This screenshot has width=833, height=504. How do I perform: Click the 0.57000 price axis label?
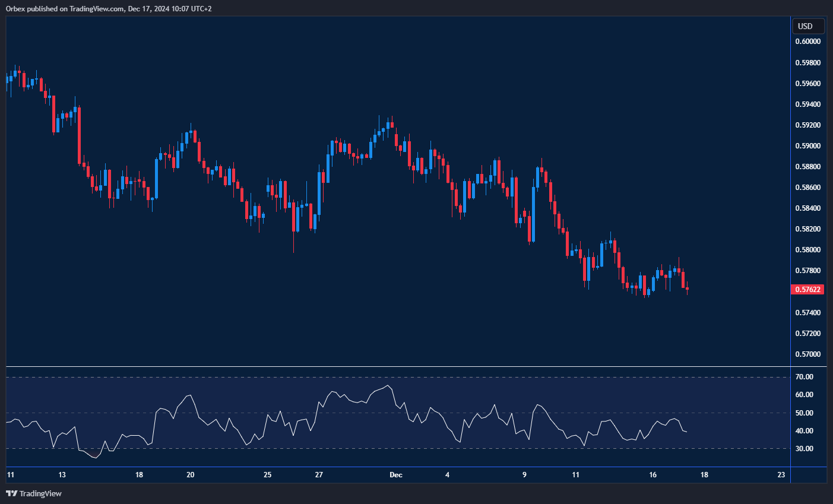point(808,354)
